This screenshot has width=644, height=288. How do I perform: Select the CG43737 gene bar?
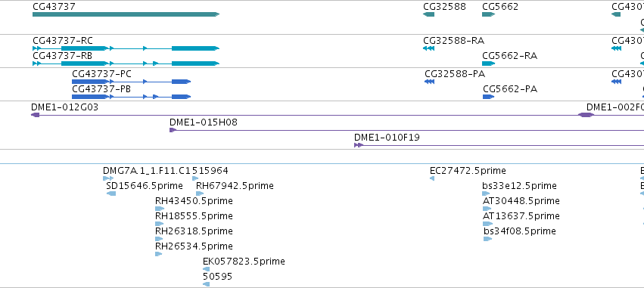pyautogui.click(x=126, y=14)
